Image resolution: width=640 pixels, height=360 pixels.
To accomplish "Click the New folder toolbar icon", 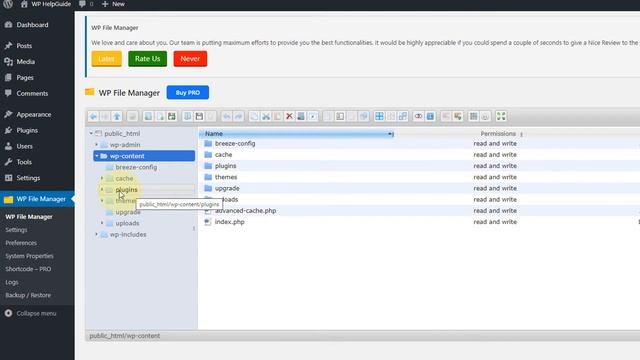I will pos(148,116).
